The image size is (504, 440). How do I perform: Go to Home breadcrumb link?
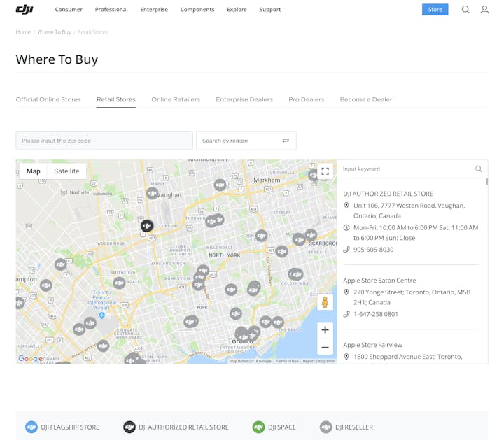click(x=23, y=31)
